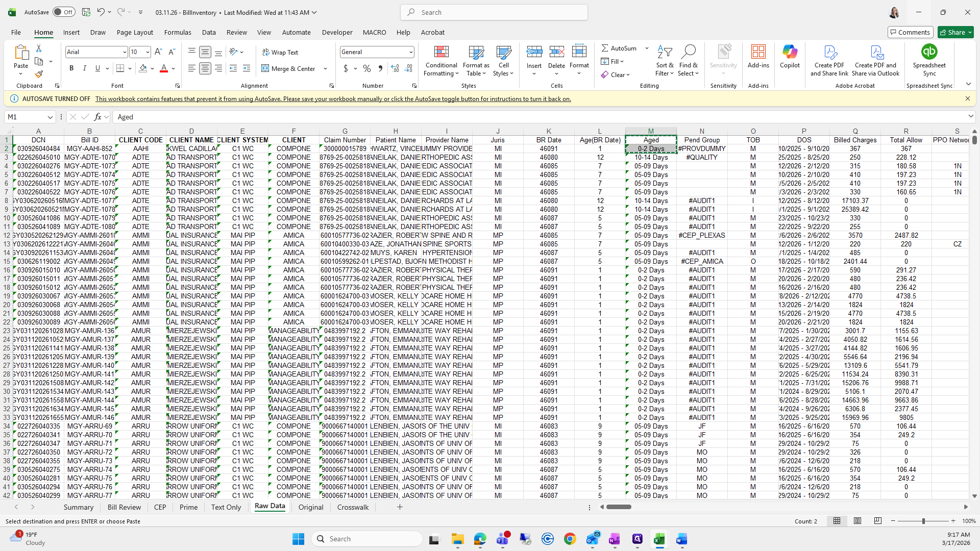
Task: Switch to Page Layout view in status bar
Action: tap(857, 521)
